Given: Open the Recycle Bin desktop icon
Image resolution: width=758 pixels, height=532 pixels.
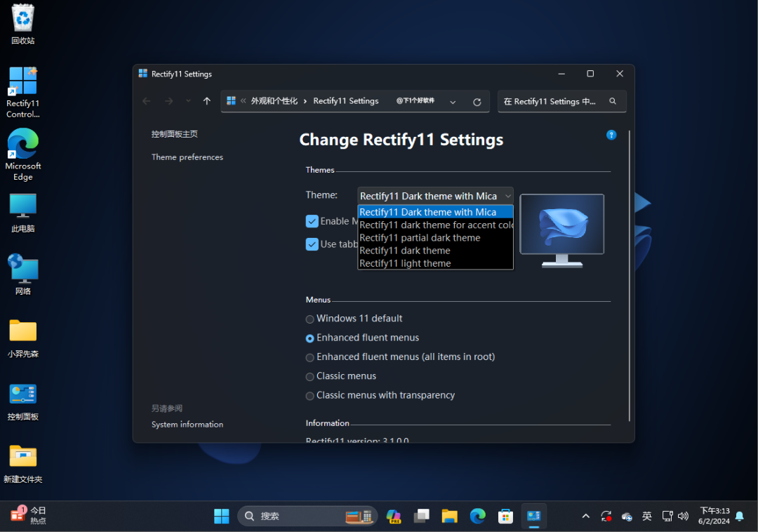Looking at the screenshot, I should 22,25.
